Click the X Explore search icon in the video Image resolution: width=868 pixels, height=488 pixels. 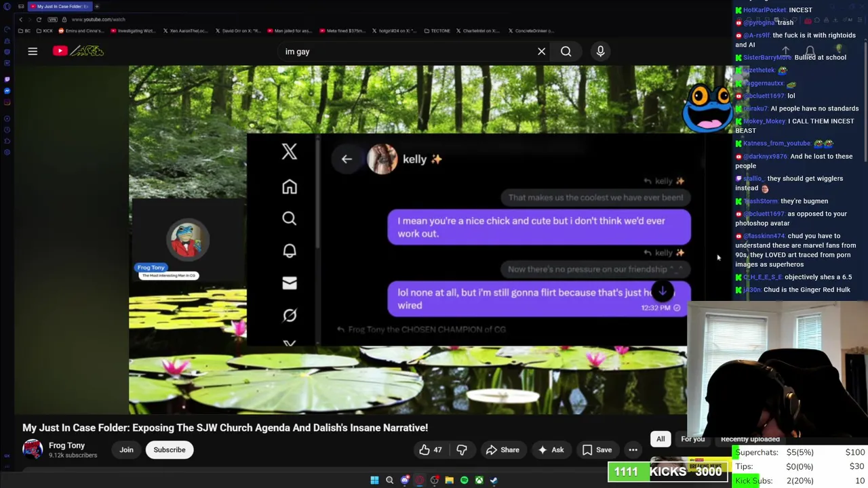[x=290, y=218]
